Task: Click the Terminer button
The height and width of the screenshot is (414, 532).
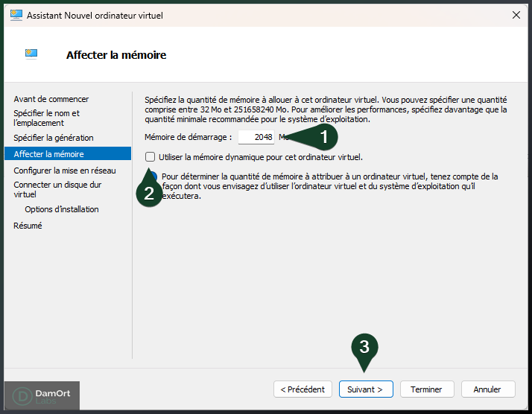Action: pos(427,389)
